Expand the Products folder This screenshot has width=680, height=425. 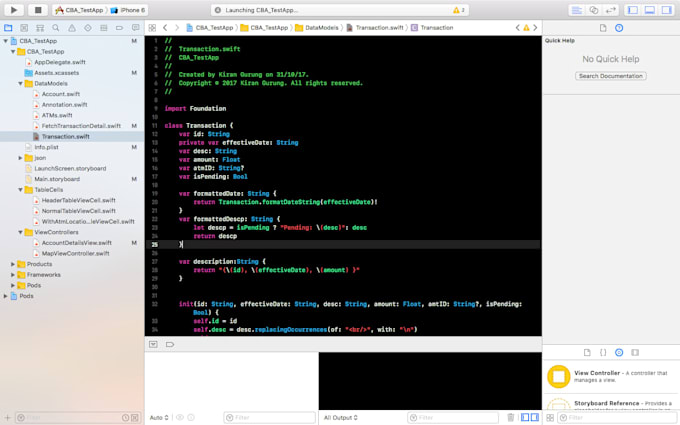(14, 264)
